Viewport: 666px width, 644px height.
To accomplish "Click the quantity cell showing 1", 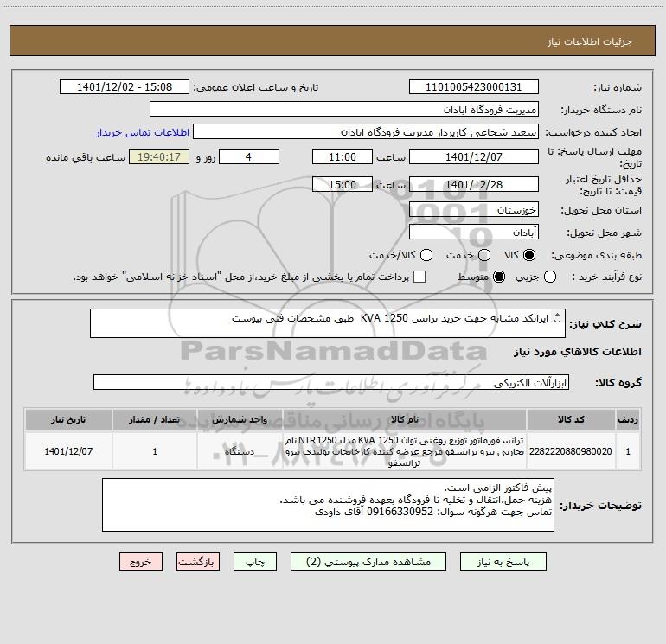I will pos(155,451).
